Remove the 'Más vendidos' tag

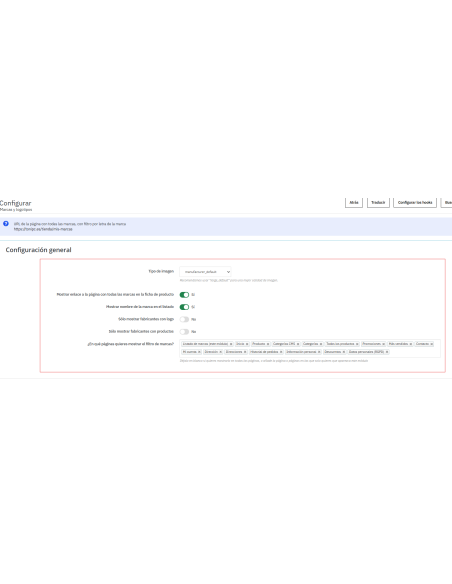coord(411,344)
